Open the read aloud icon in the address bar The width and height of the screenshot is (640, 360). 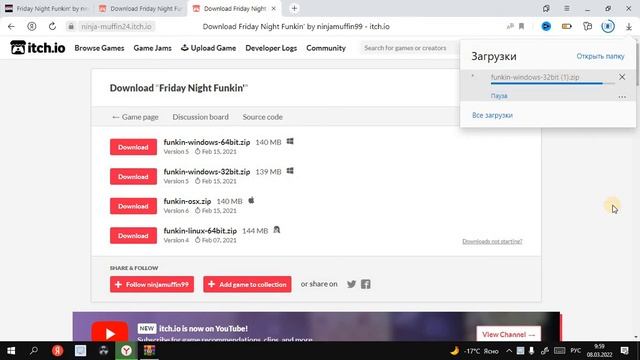(510, 27)
